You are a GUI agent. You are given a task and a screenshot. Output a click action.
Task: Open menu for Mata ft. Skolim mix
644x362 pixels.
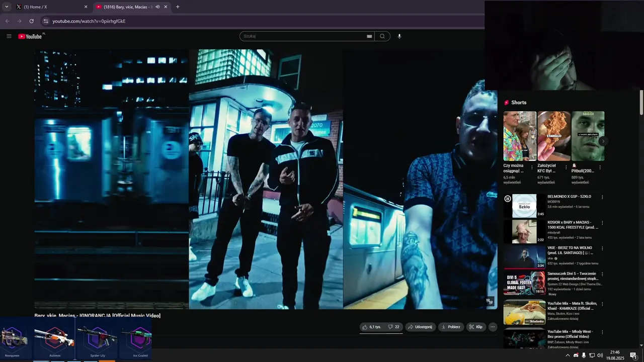pos(602,304)
